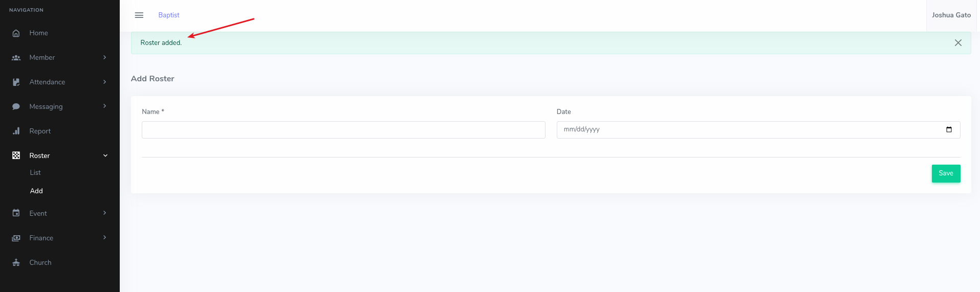Select the Add item under Roster
The image size is (980, 292).
pyautogui.click(x=36, y=191)
